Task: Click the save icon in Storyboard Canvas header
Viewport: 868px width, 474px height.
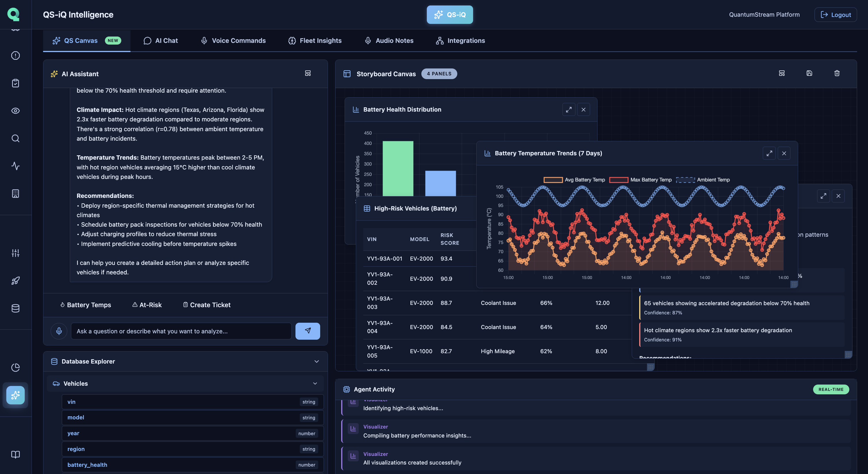Action: [x=809, y=74]
